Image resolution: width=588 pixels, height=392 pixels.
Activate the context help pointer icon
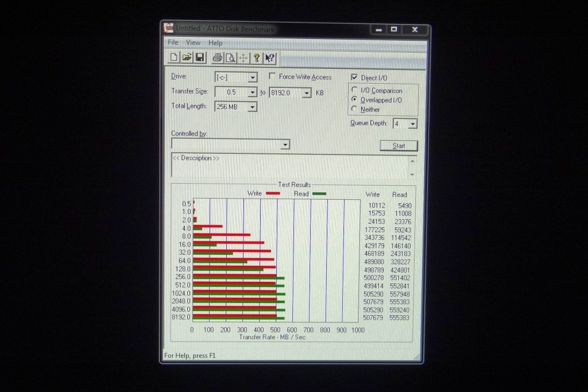tap(270, 57)
